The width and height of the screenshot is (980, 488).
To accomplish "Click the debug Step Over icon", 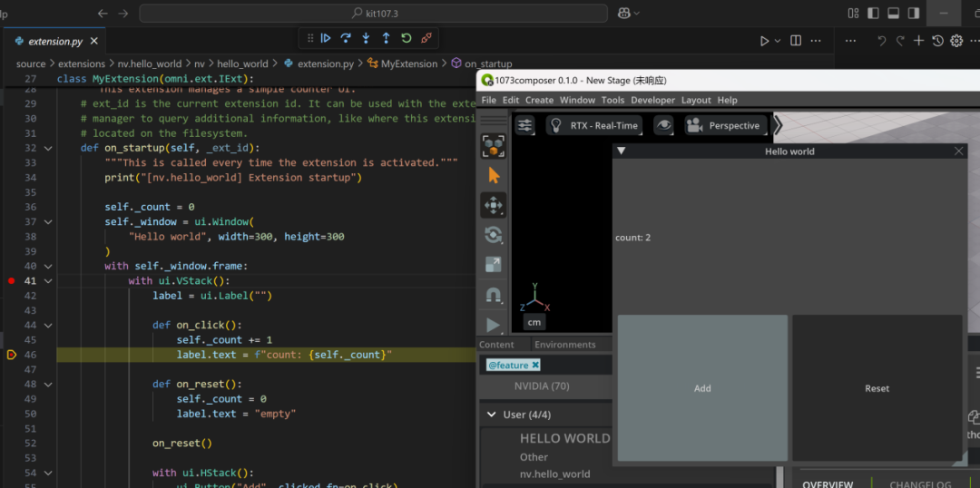I will tap(346, 38).
